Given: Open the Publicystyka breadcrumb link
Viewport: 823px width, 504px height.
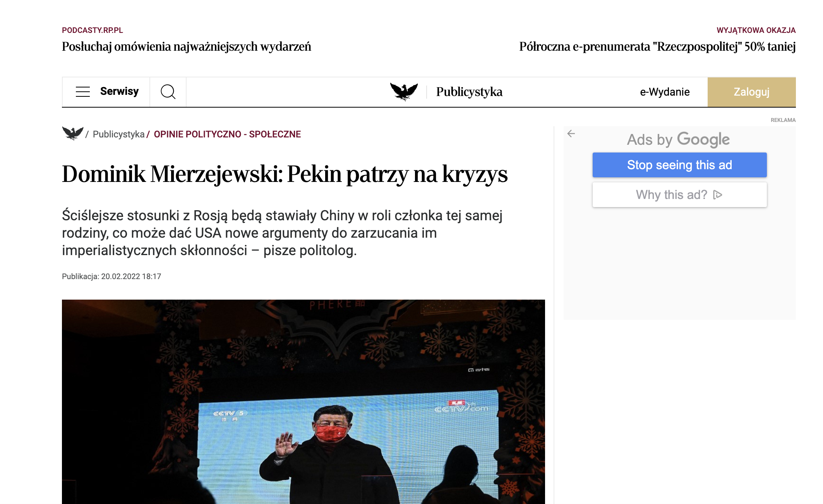Looking at the screenshot, I should click(x=118, y=134).
